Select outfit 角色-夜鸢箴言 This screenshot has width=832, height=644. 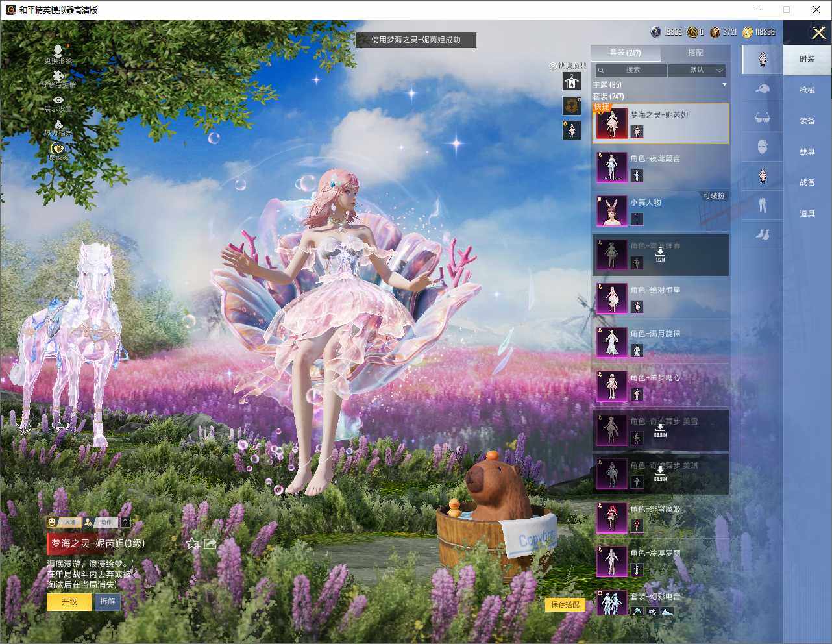click(x=660, y=167)
